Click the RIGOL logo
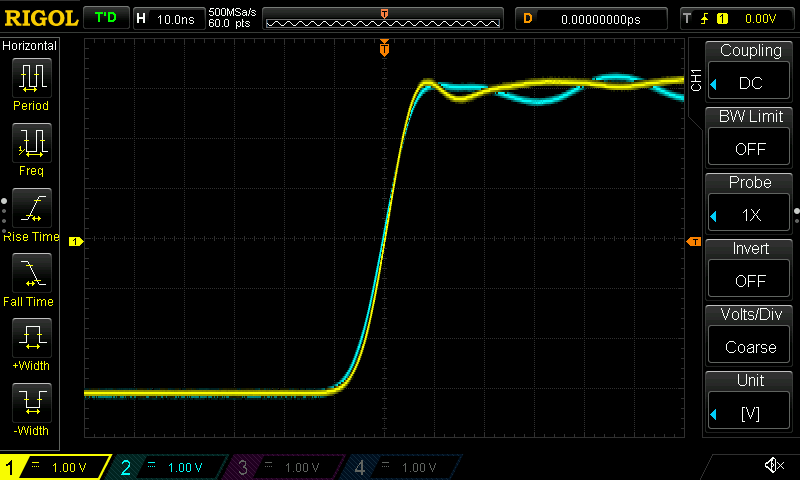Screen dimensions: 800x480 (41, 18)
